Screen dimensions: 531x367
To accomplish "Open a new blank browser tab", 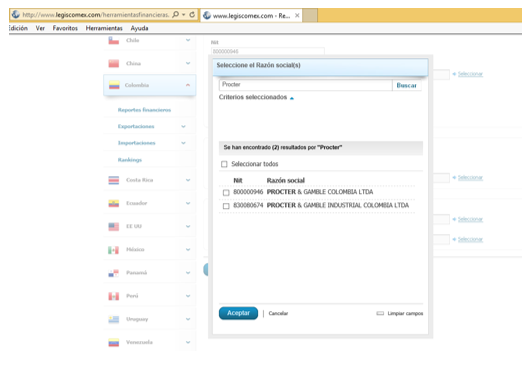I will [310, 16].
